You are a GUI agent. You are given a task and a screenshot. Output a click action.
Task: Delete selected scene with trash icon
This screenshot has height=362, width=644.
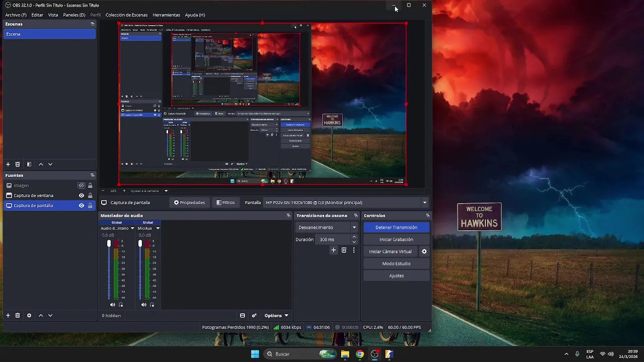18,164
